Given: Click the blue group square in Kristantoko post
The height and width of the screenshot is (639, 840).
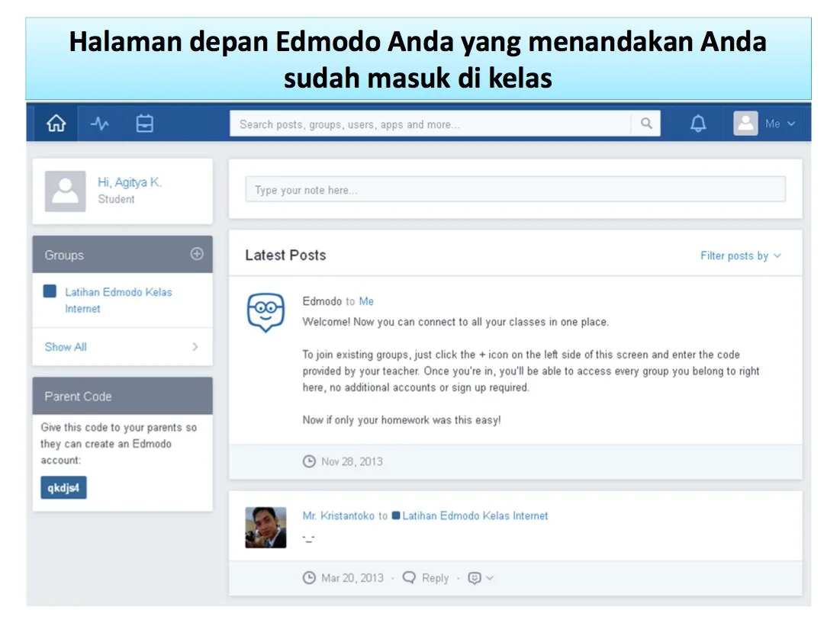Looking at the screenshot, I should (396, 515).
